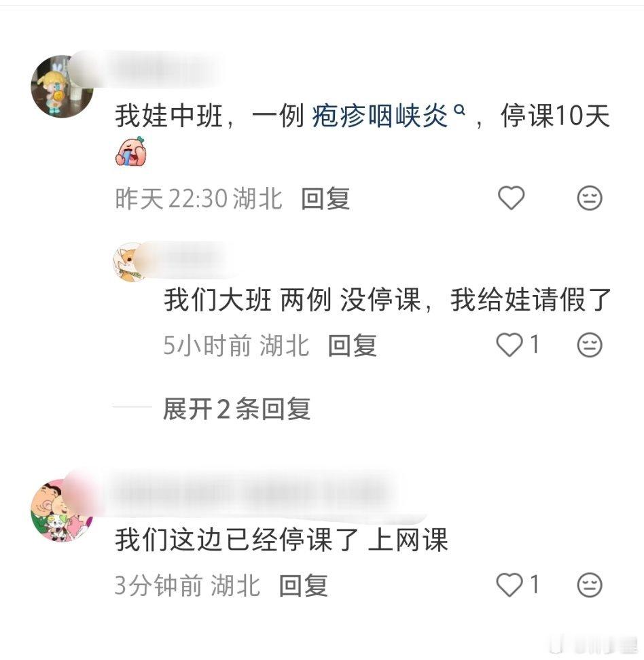The image size is (644, 660).
Task: Tap the crying peach emoji sticker
Action: (131, 151)
